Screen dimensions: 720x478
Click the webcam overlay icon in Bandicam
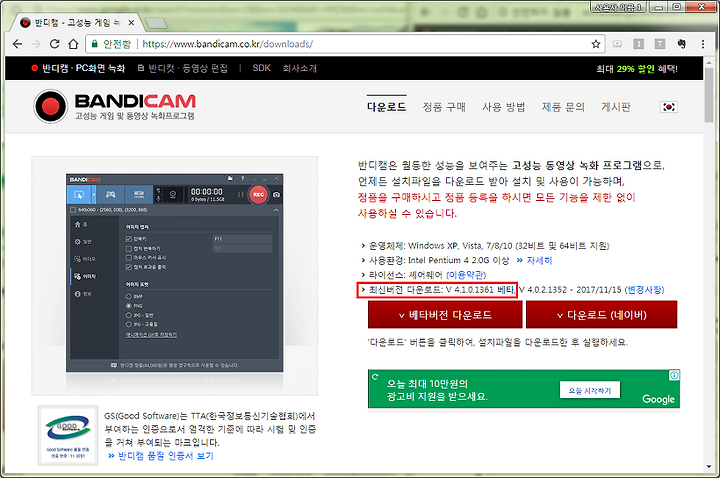[173, 195]
